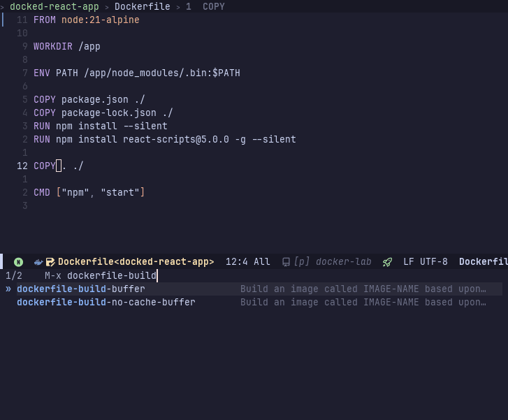Click the CMD ["npm", "start"] line
The height and width of the screenshot is (420, 508).
click(x=89, y=192)
